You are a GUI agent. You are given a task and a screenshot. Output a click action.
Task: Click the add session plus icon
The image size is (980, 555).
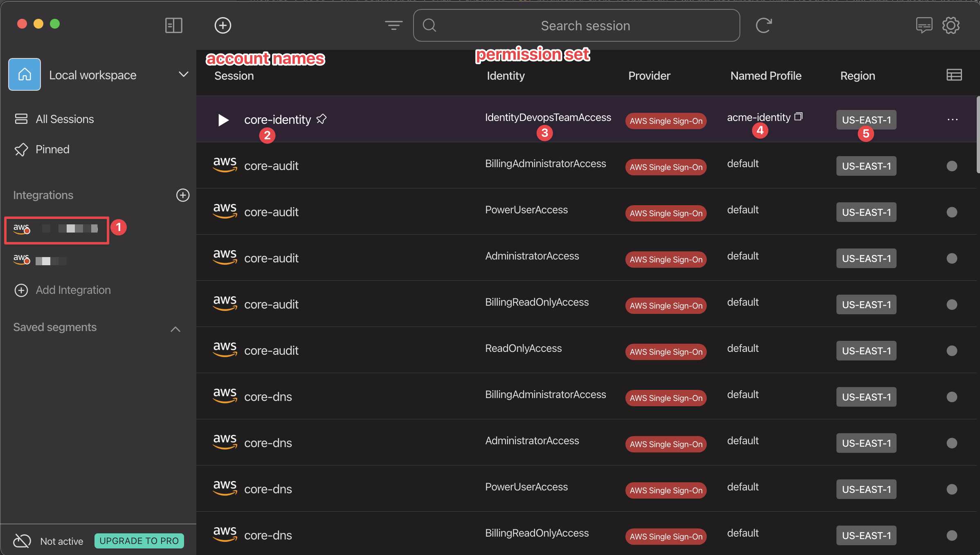[x=223, y=25]
